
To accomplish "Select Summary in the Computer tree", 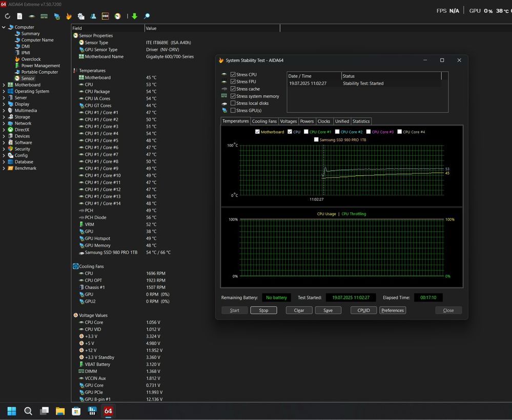I will click(x=30, y=33).
